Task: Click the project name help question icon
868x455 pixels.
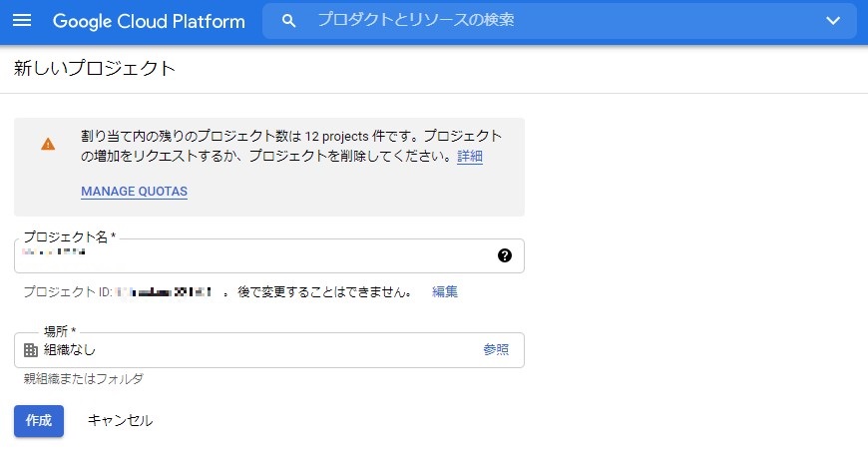Action: [504, 255]
